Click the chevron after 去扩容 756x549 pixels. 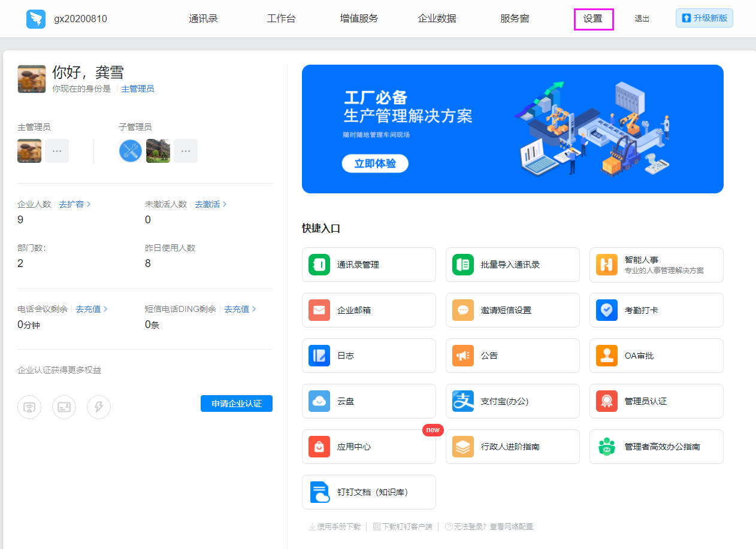point(89,204)
